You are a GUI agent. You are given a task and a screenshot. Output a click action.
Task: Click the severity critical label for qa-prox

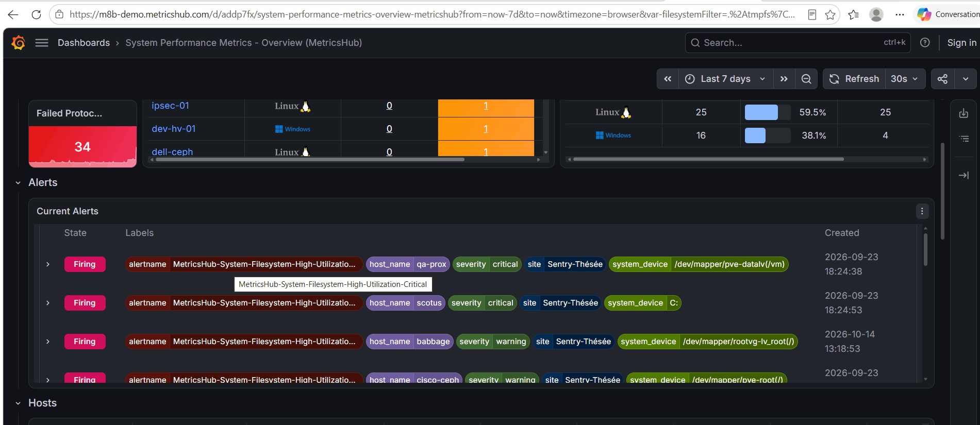click(487, 264)
